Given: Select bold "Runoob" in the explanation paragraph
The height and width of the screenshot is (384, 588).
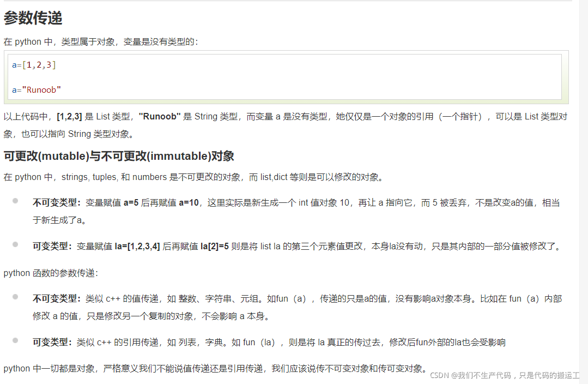Looking at the screenshot, I should 160,117.
